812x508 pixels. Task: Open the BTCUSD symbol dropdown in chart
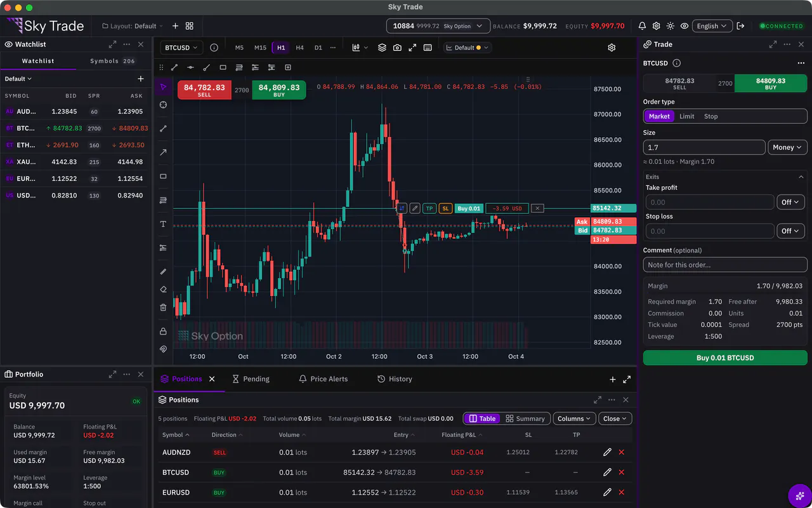(181, 48)
